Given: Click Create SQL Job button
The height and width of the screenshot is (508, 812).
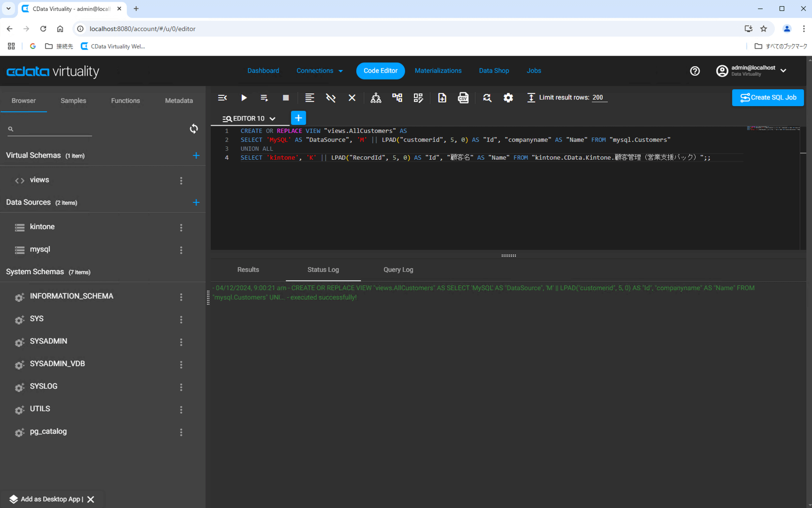Looking at the screenshot, I should coord(768,98).
